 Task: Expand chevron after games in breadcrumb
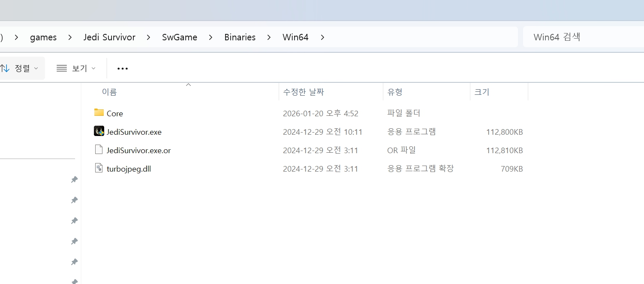[x=70, y=37]
